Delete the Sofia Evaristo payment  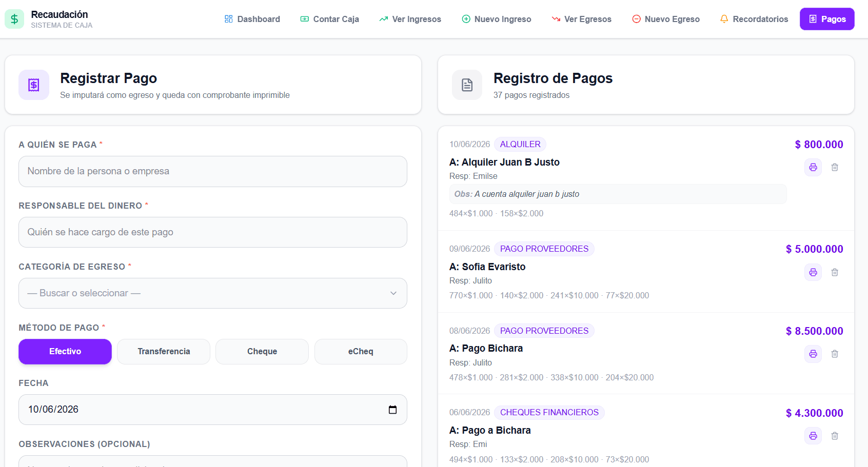click(x=835, y=272)
